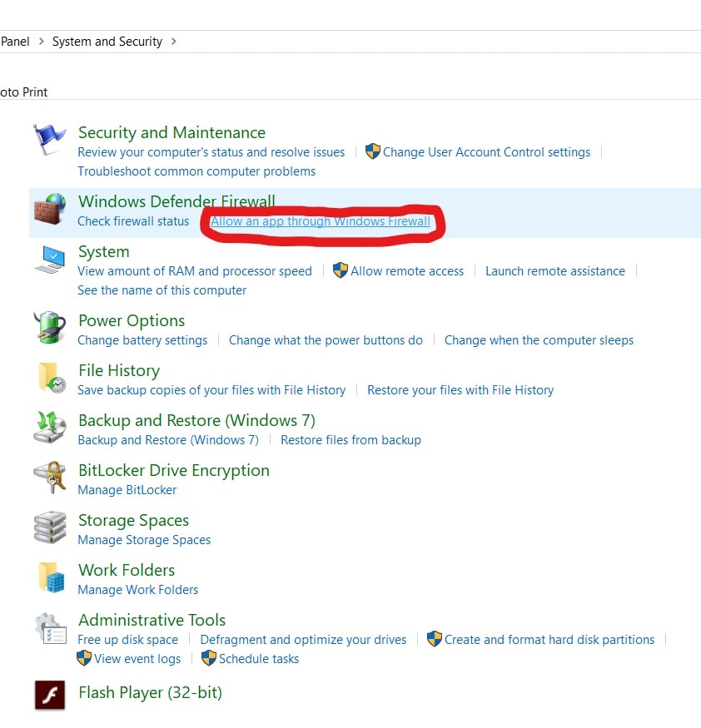Click Defragment and optimize your drives
The image size is (701, 728).
pos(303,640)
